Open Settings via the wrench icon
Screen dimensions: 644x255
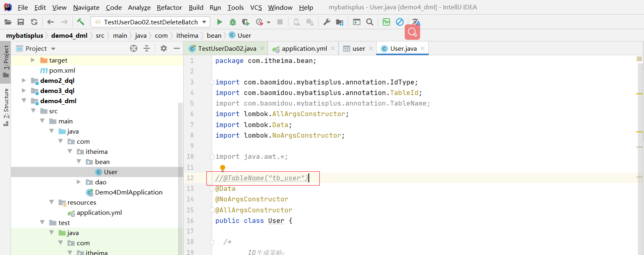(327, 22)
